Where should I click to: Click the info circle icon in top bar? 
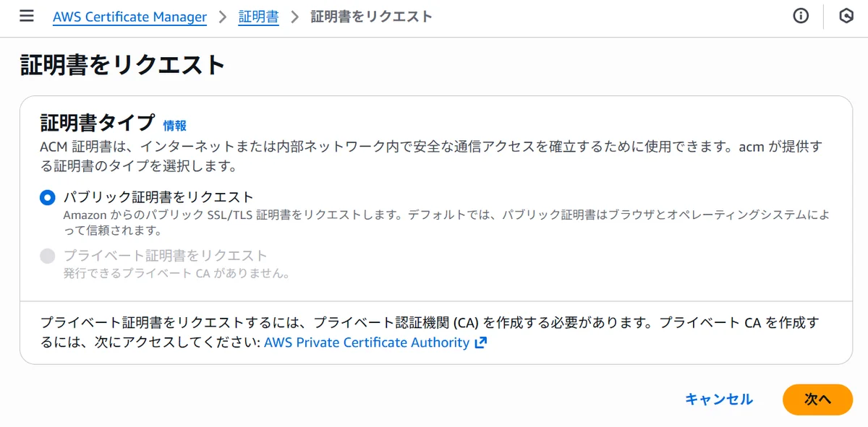801,17
